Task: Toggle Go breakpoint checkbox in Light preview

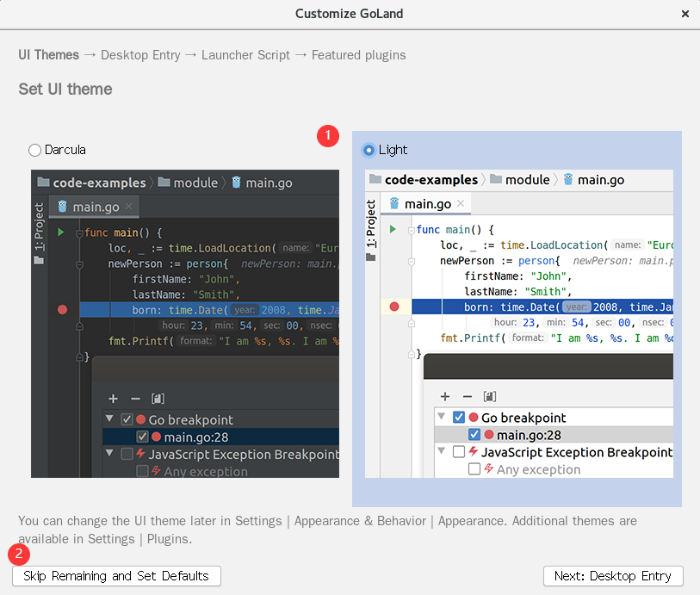Action: [459, 418]
